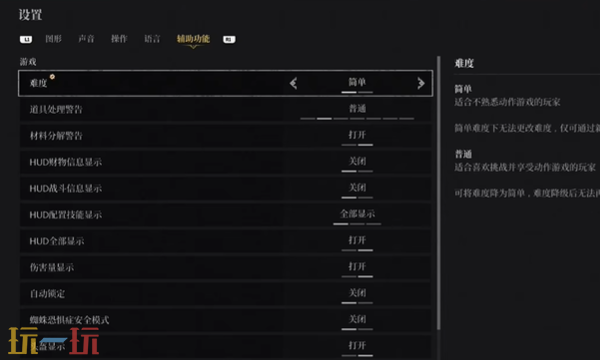
Task: Toggle 材料分解警告 setting 打开
Action: tap(357, 135)
